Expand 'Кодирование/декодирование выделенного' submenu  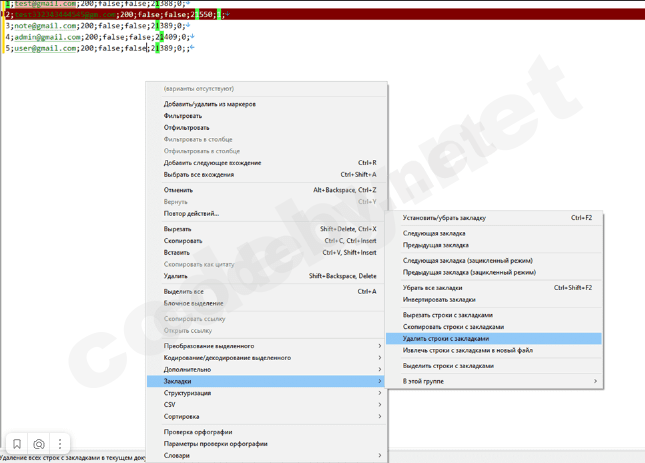pyautogui.click(x=267, y=358)
